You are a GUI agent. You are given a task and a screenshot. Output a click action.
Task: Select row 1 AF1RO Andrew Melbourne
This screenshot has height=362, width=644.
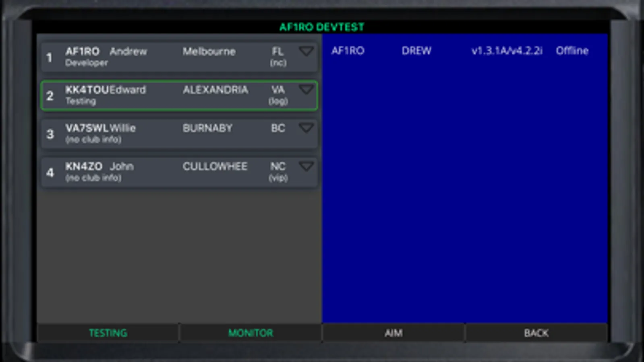pos(179,57)
